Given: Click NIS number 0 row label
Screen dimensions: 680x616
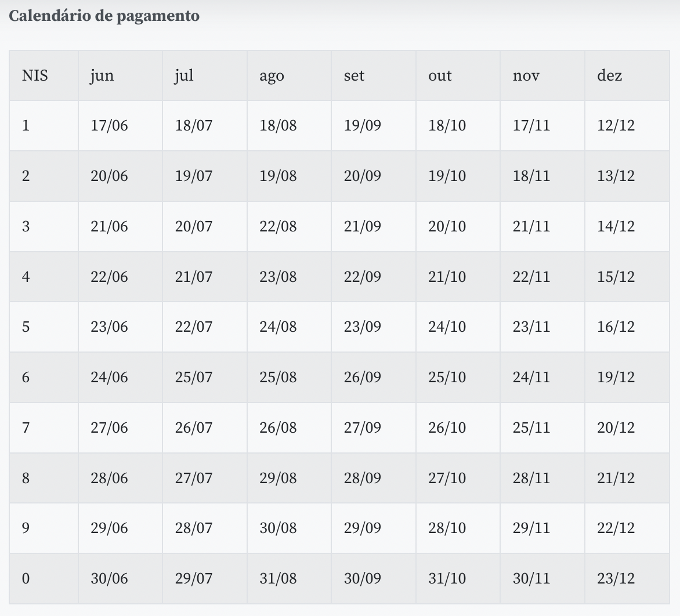Looking at the screenshot, I should 26,578.
